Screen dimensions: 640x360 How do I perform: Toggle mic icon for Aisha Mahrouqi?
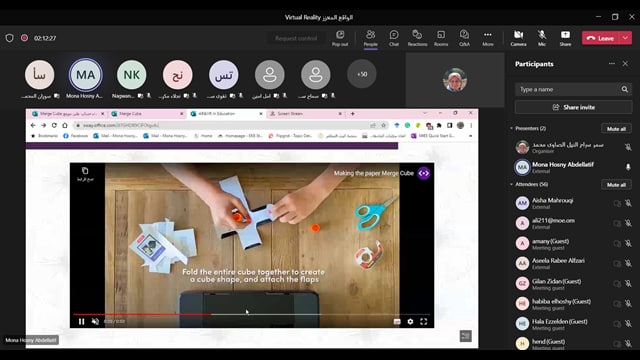point(628,203)
